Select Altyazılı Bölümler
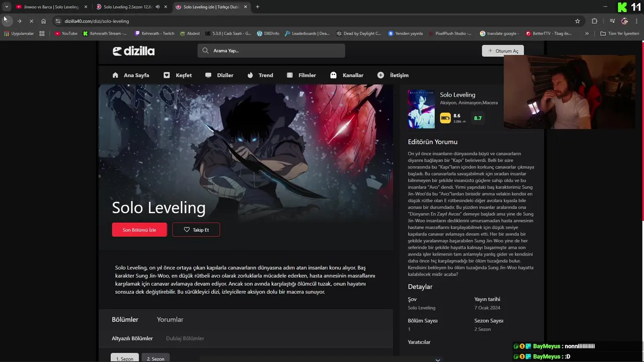Image resolution: width=644 pixels, height=362 pixels. (132, 338)
